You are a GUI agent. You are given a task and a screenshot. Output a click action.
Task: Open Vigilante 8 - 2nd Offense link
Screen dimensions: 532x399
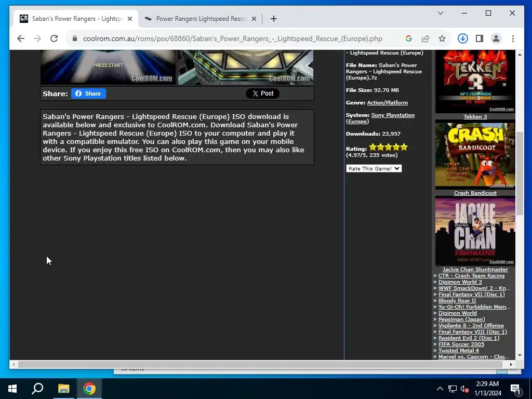(471, 326)
